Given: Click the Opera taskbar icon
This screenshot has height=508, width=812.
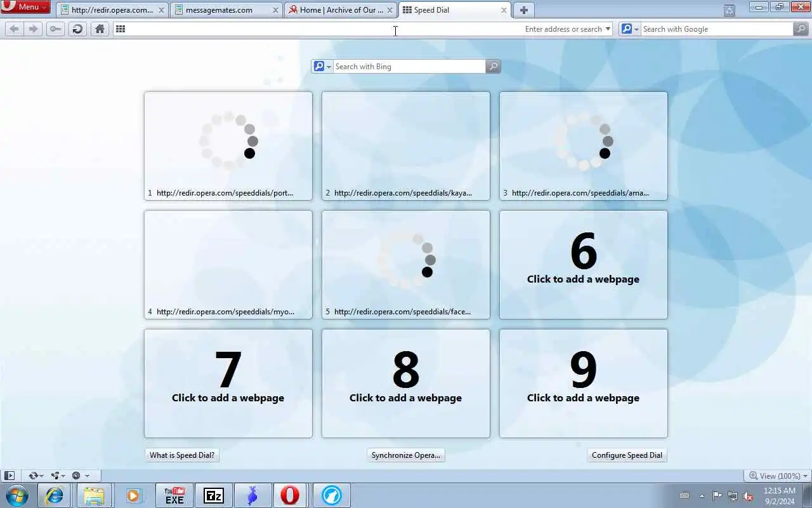Looking at the screenshot, I should click(291, 495).
